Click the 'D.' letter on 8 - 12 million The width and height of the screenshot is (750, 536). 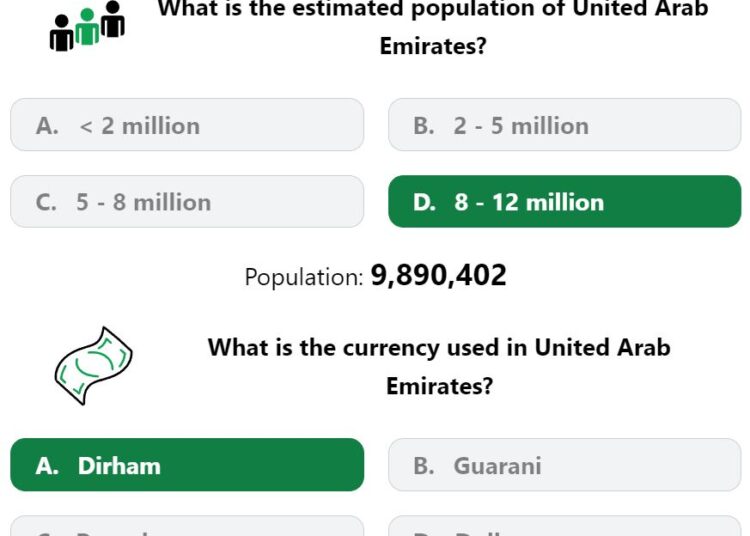[425, 202]
